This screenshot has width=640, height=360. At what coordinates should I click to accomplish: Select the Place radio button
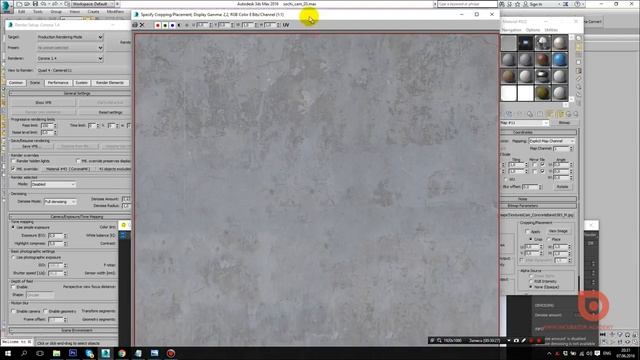coord(549,239)
